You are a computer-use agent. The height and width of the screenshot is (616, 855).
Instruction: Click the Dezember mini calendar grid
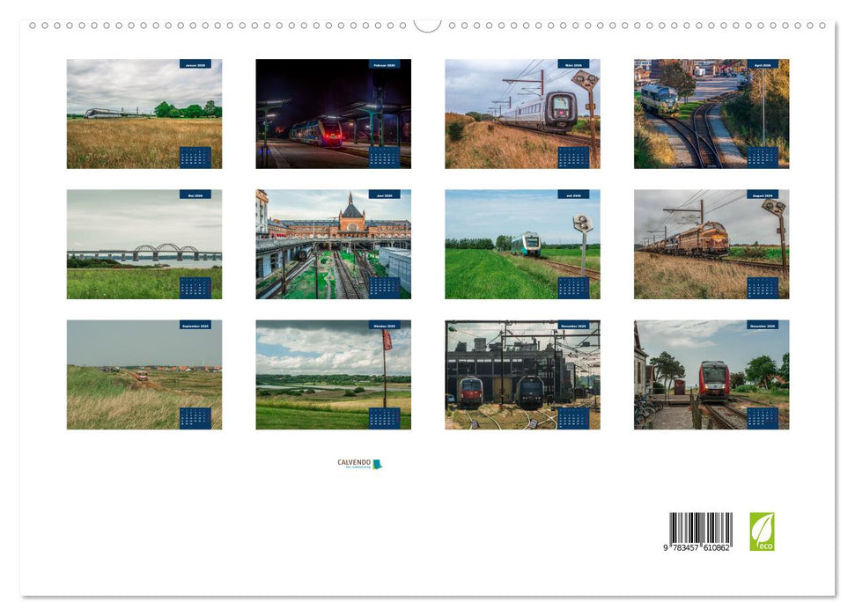pyautogui.click(x=763, y=417)
